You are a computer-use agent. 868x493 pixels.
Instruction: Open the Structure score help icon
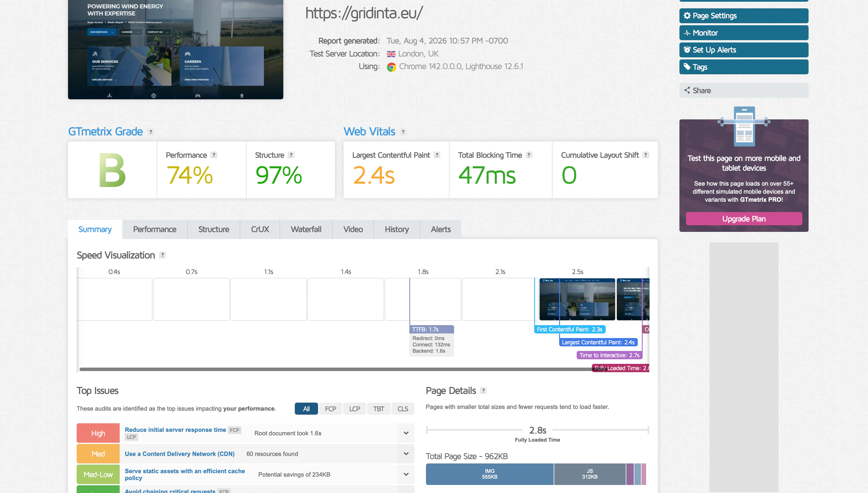[x=291, y=155]
